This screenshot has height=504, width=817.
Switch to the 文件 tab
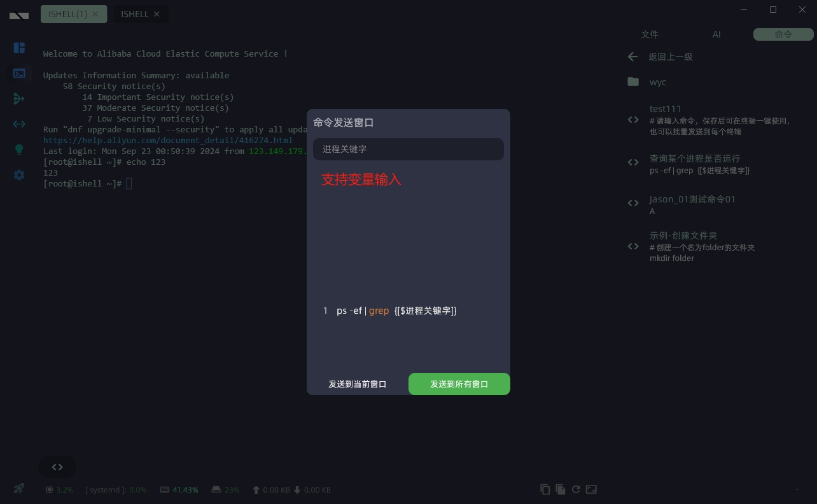650,34
